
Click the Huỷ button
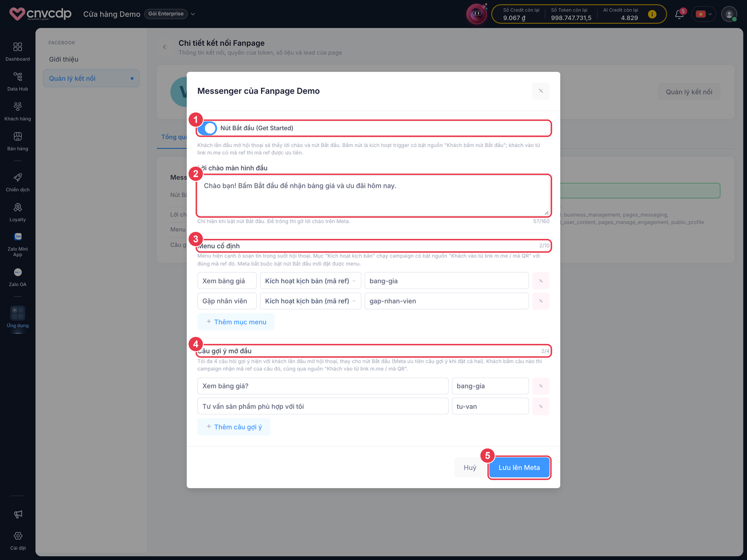470,468
